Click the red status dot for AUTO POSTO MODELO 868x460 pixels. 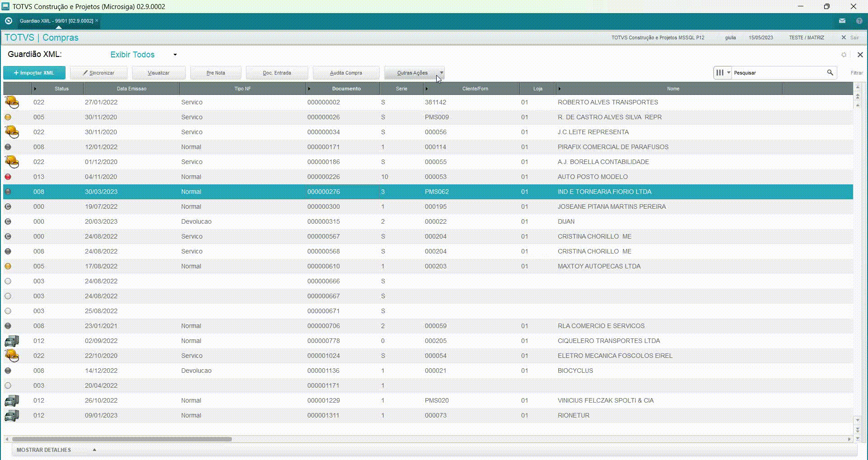coord(8,177)
